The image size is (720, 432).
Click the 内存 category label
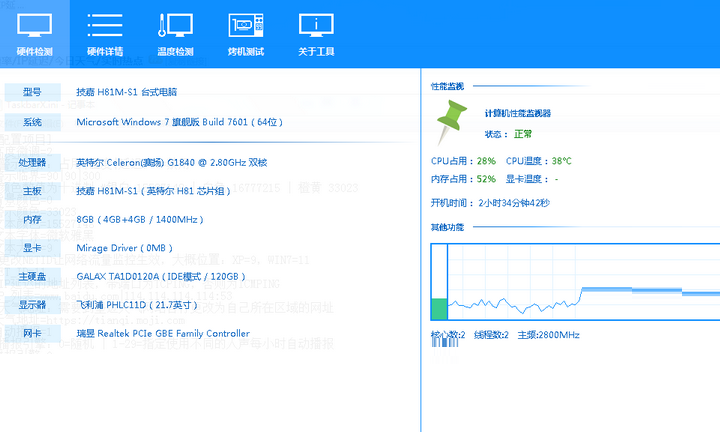32,219
